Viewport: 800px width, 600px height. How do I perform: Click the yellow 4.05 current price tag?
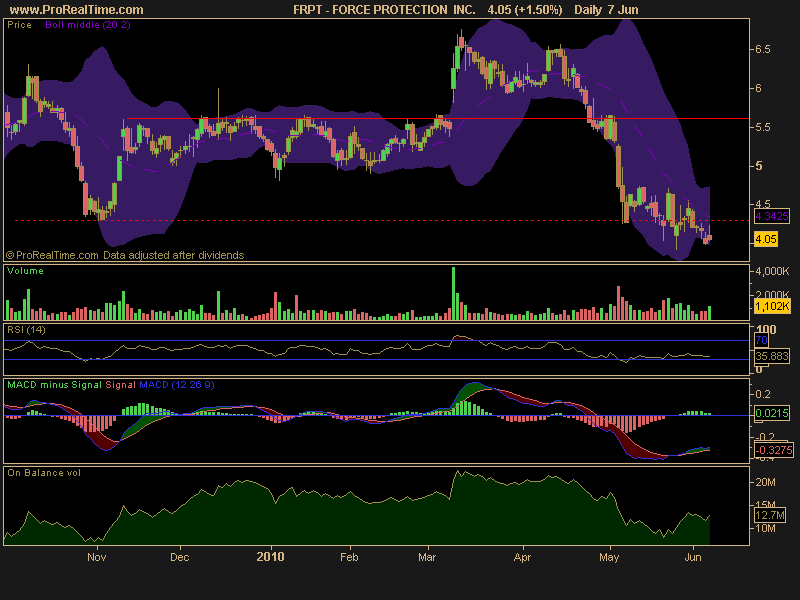pos(766,239)
